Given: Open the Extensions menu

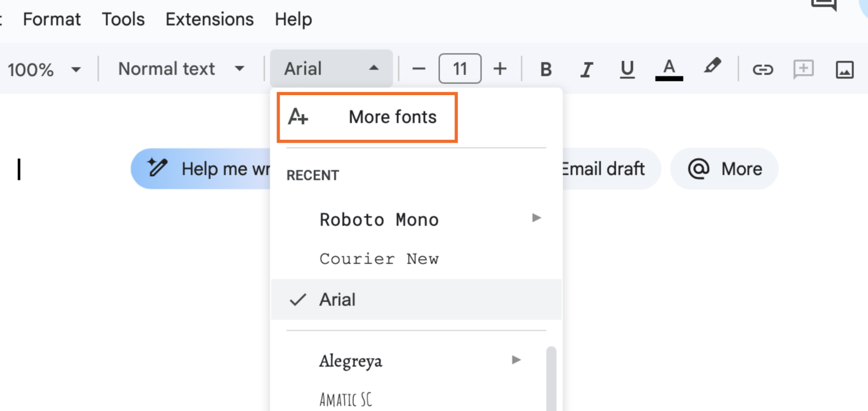Looking at the screenshot, I should (210, 19).
